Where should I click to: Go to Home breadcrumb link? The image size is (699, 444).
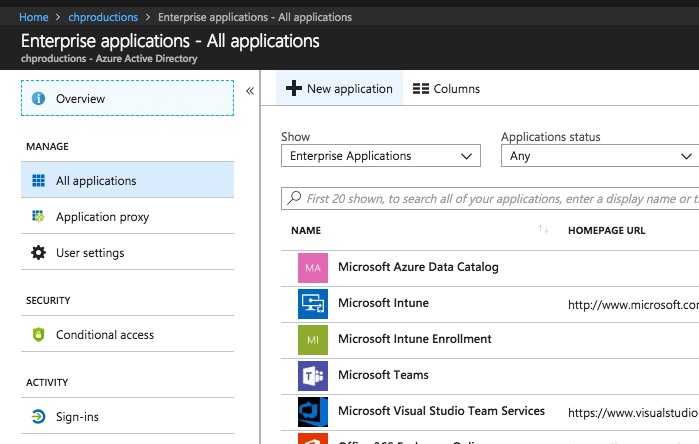pyautogui.click(x=33, y=17)
